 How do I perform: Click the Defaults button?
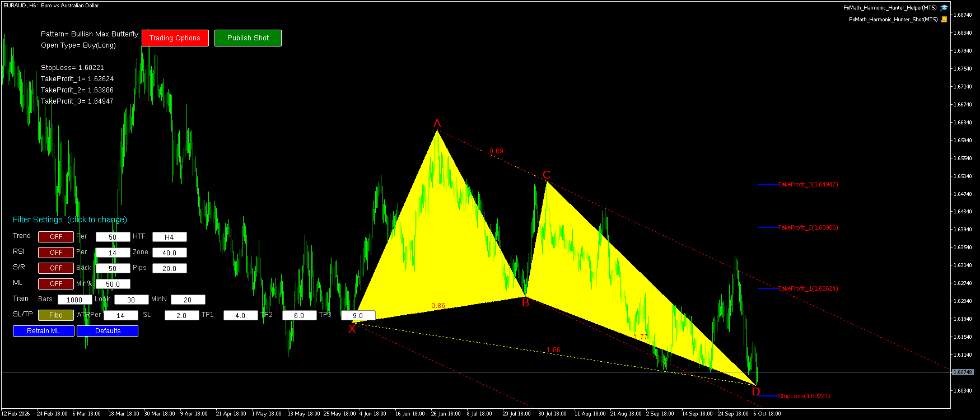(108, 331)
